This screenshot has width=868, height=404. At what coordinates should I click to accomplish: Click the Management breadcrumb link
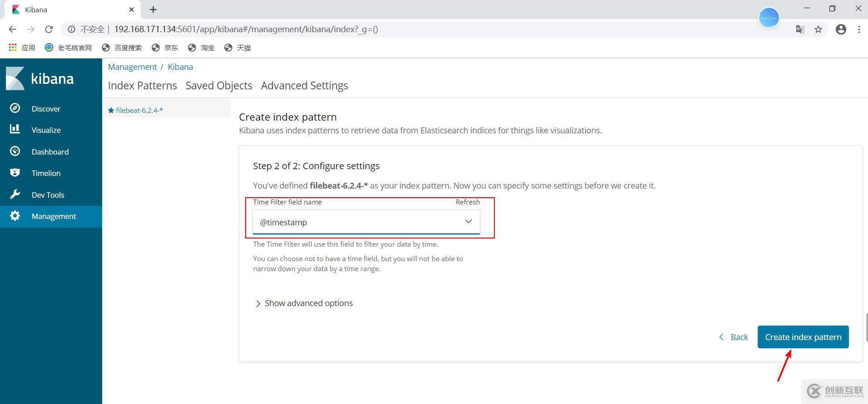tap(132, 67)
